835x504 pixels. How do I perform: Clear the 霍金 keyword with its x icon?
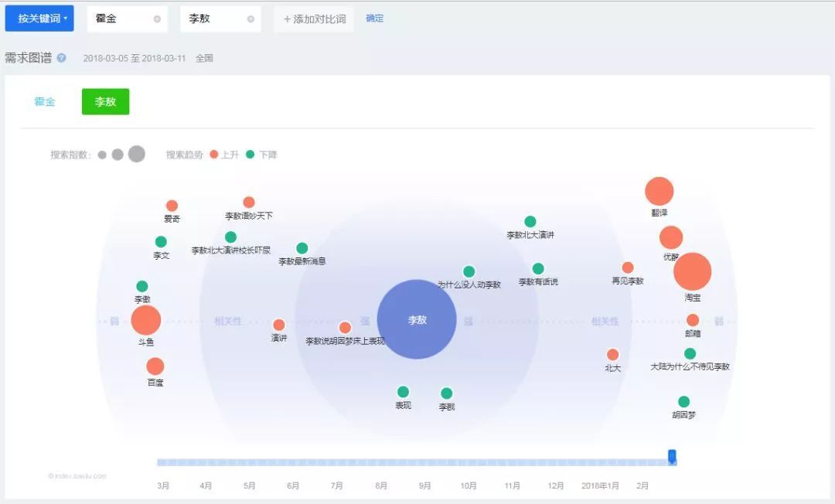click(x=158, y=19)
